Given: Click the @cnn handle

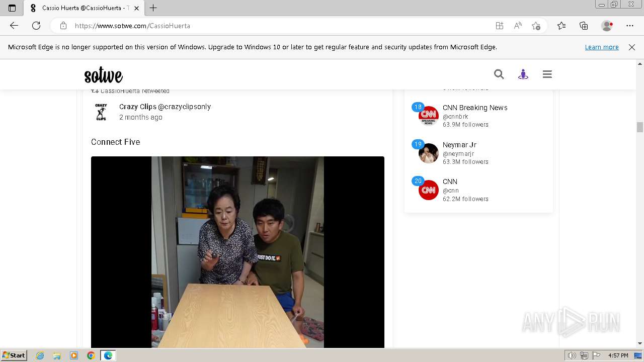Looking at the screenshot, I should click(x=451, y=191).
